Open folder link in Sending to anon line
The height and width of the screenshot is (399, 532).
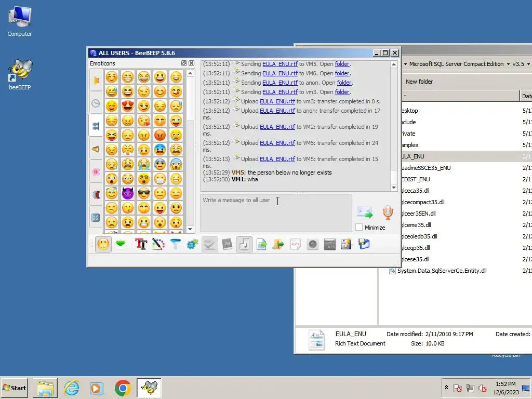[x=344, y=83]
